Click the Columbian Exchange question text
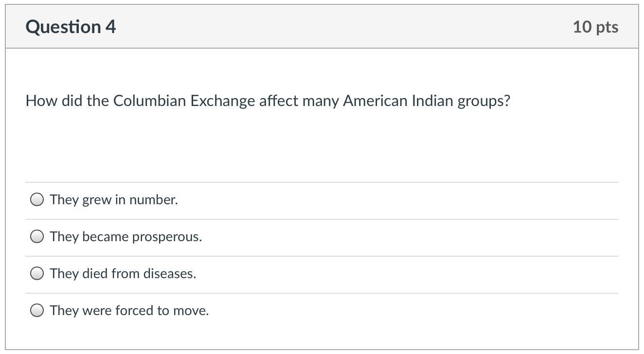This screenshot has width=644, height=354. point(268,101)
